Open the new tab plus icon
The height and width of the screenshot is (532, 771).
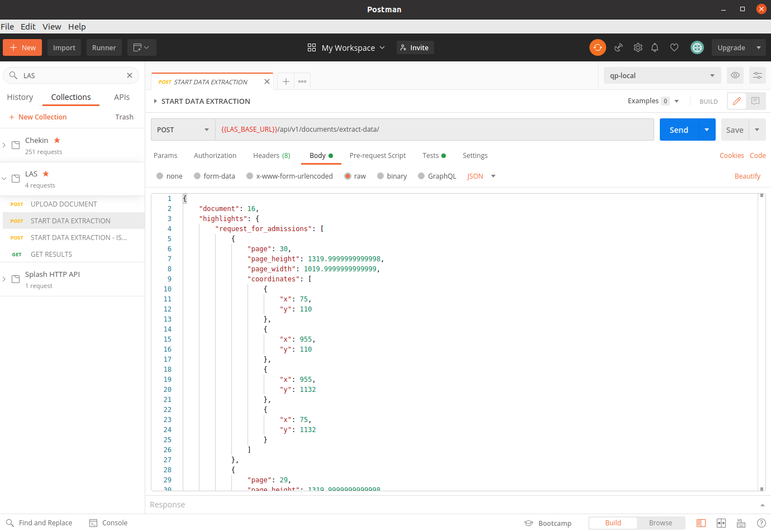(285, 82)
